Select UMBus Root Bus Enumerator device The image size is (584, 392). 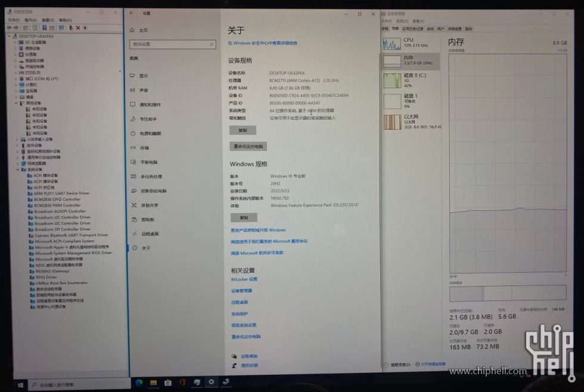coord(62,283)
